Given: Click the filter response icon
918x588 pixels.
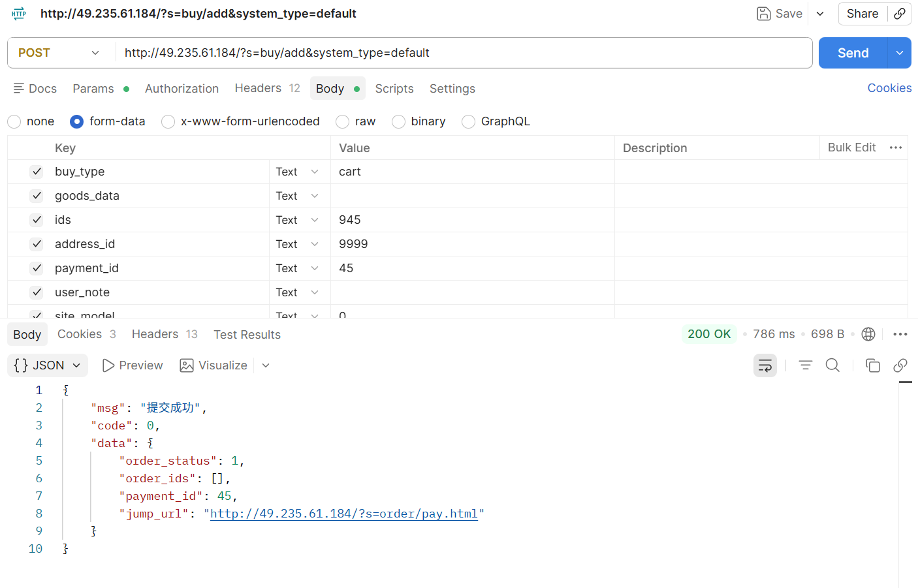Looking at the screenshot, I should 806,365.
